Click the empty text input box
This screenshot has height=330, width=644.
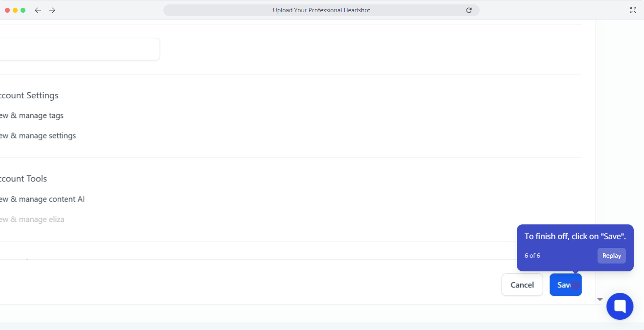(x=80, y=49)
